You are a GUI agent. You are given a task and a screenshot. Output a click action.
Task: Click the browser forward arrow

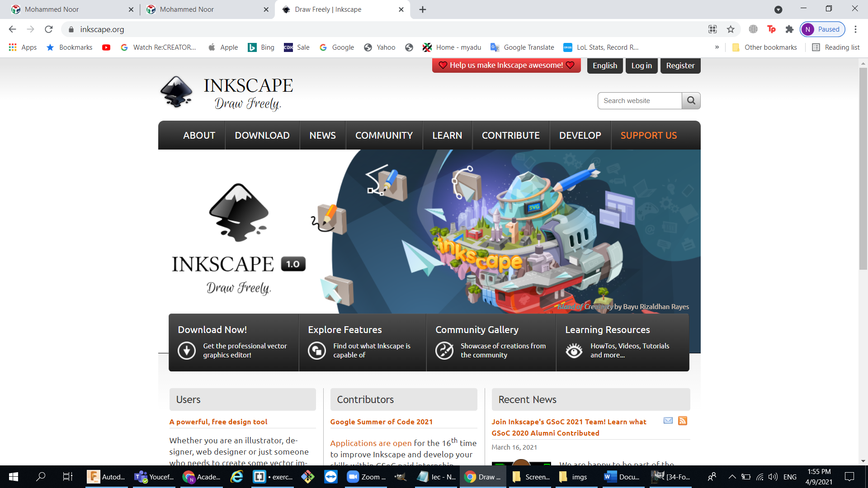click(30, 29)
